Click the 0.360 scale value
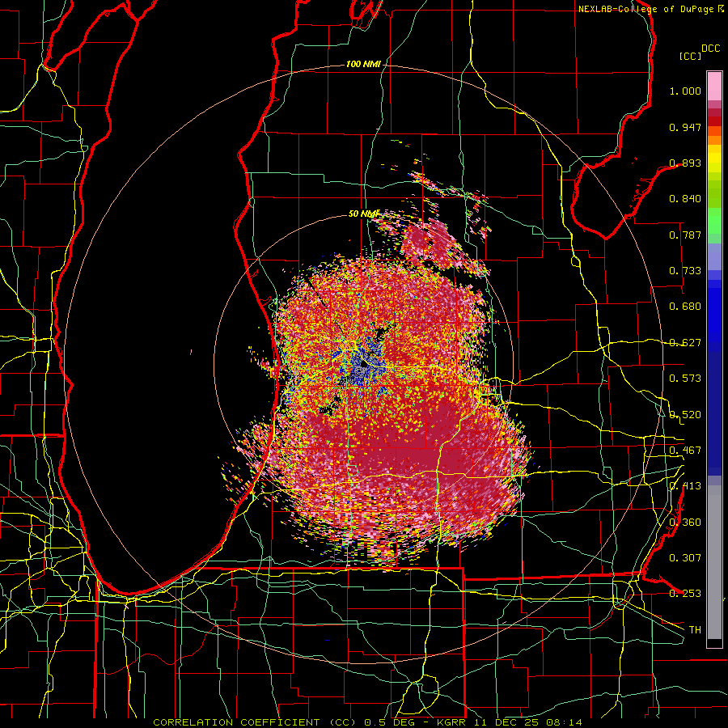728x728 pixels. 685,523
